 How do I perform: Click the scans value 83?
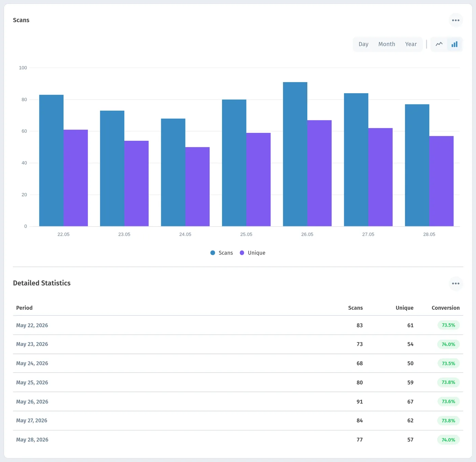tap(360, 326)
